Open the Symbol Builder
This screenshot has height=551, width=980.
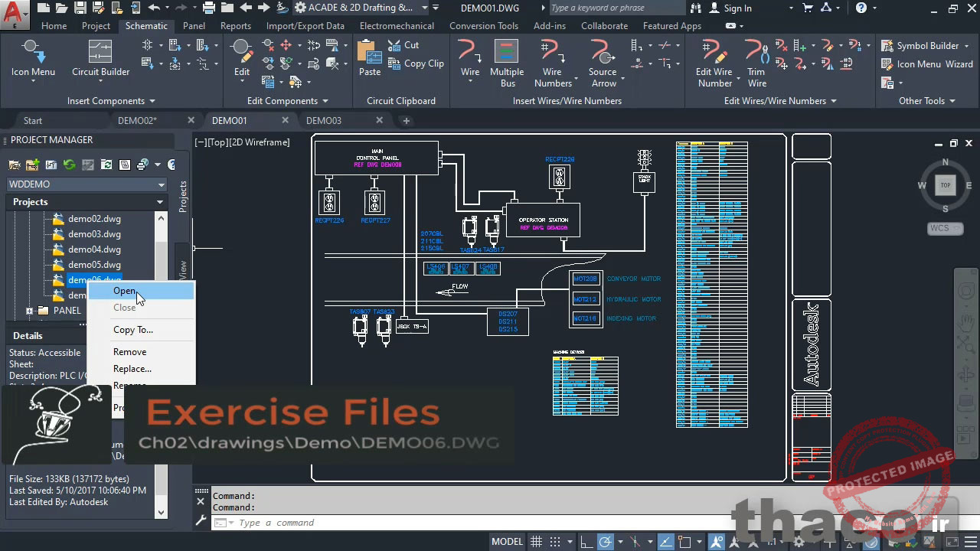coord(926,45)
